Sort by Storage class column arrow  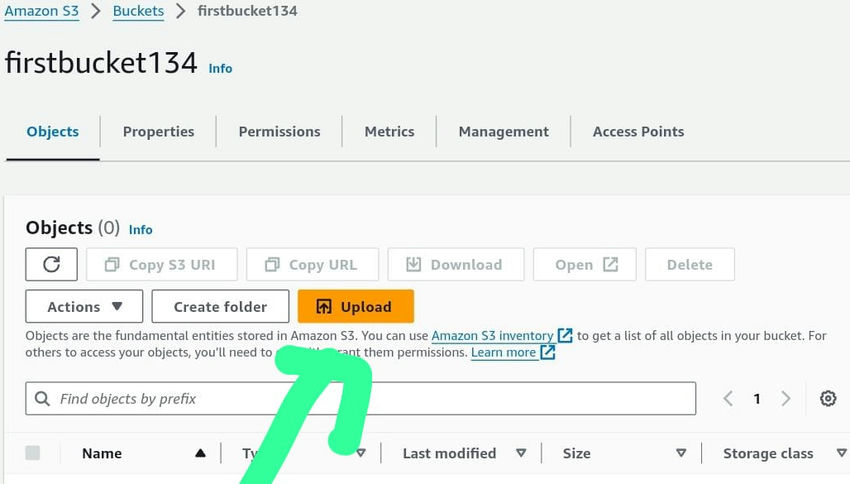pos(842,453)
